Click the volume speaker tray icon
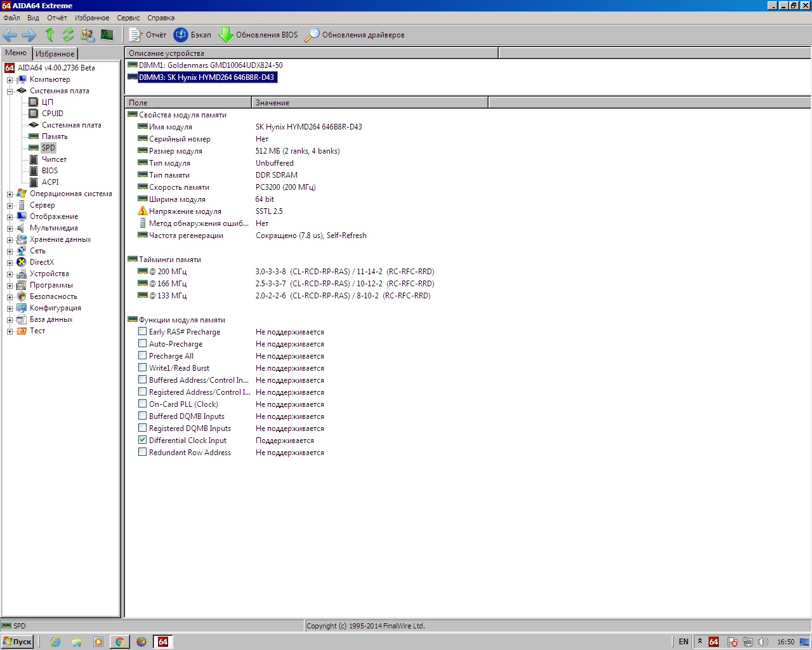The width and height of the screenshot is (812, 650). click(763, 642)
